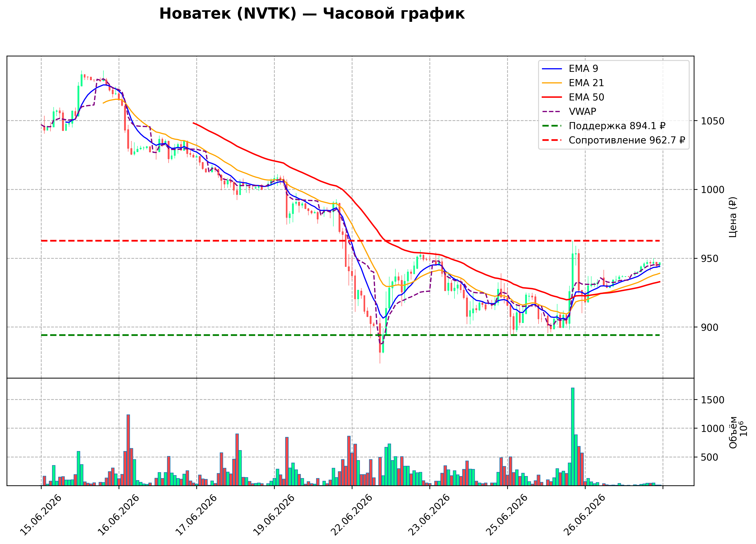
Task: Click the price axis label "Цена (₽)"
Action: tap(733, 217)
